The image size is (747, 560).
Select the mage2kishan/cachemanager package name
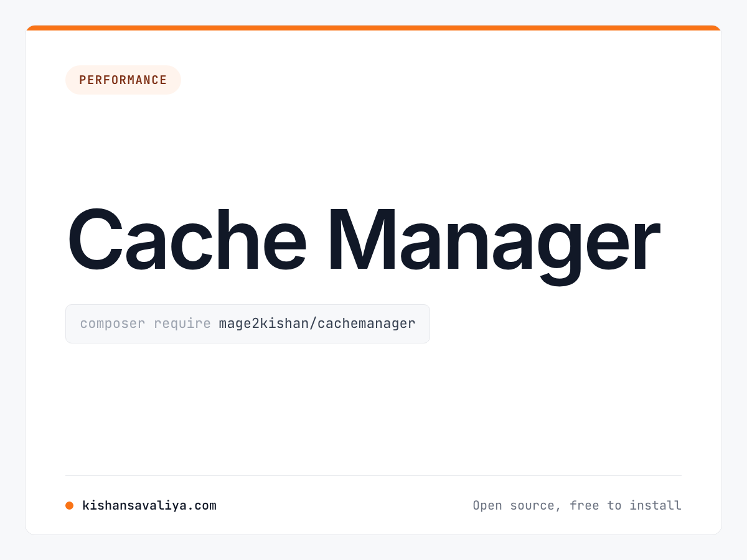[x=317, y=324]
